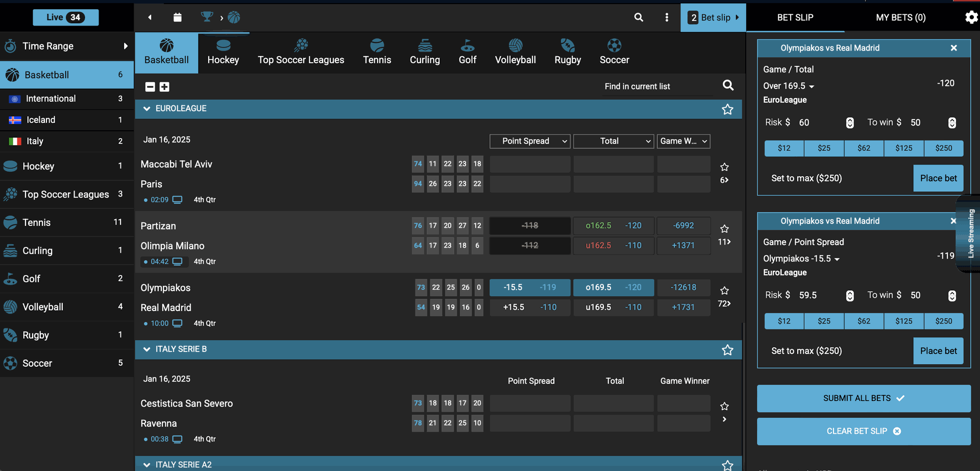This screenshot has height=471, width=980.
Task: Favorite the EuroLeague section star
Action: 727,109
